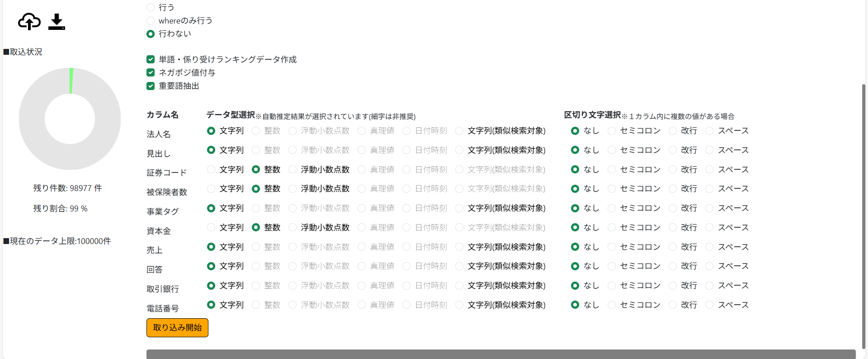Select the 行わない radio option
The image size is (868, 359).
[x=151, y=34]
